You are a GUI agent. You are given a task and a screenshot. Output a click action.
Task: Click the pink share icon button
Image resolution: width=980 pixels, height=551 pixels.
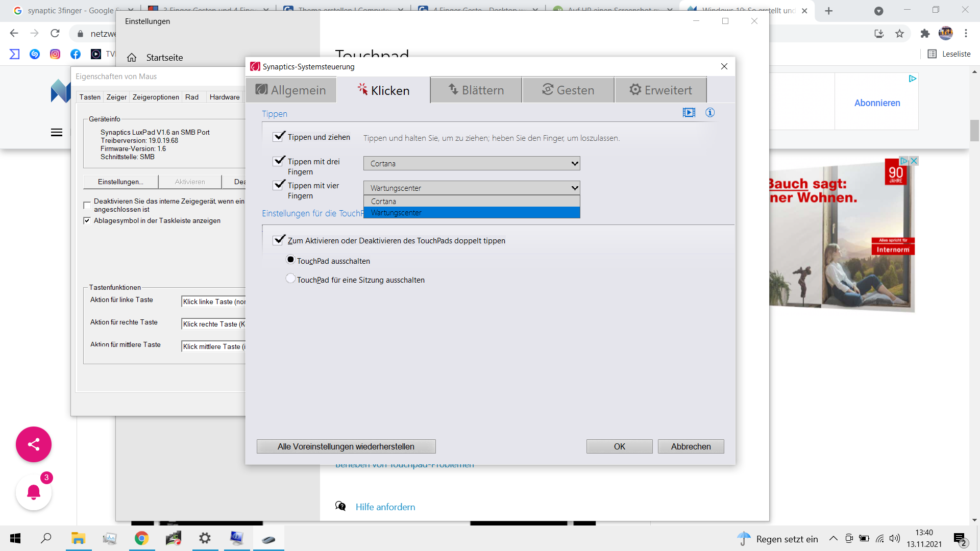34,444
